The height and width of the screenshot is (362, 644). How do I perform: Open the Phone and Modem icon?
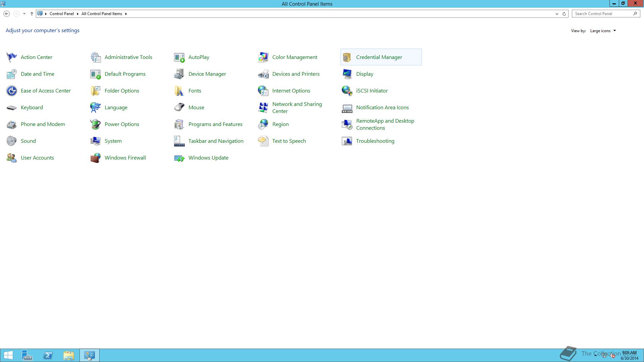point(11,124)
